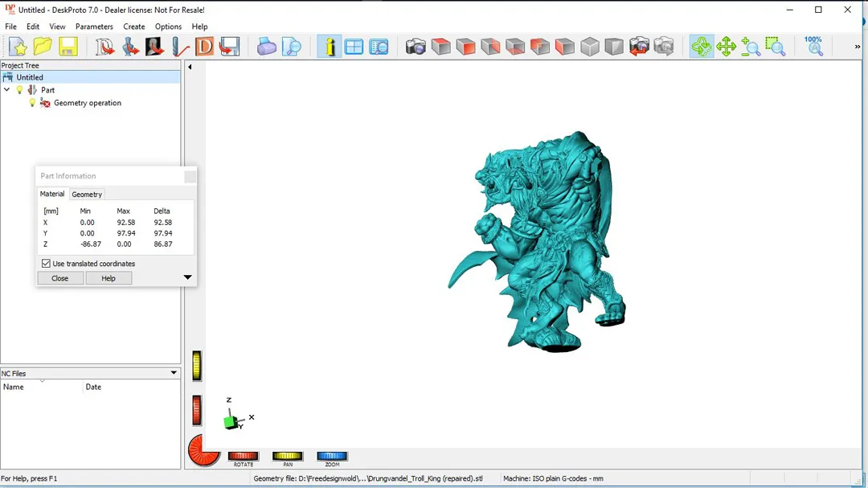
Task: Select the Geometry operation tree item
Action: point(88,103)
